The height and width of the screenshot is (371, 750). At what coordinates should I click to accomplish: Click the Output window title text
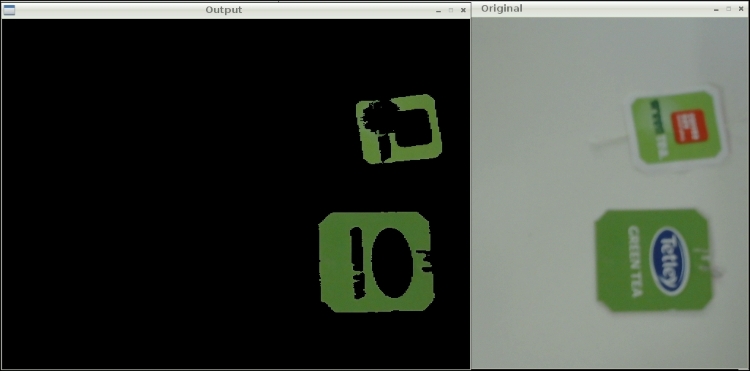(224, 10)
